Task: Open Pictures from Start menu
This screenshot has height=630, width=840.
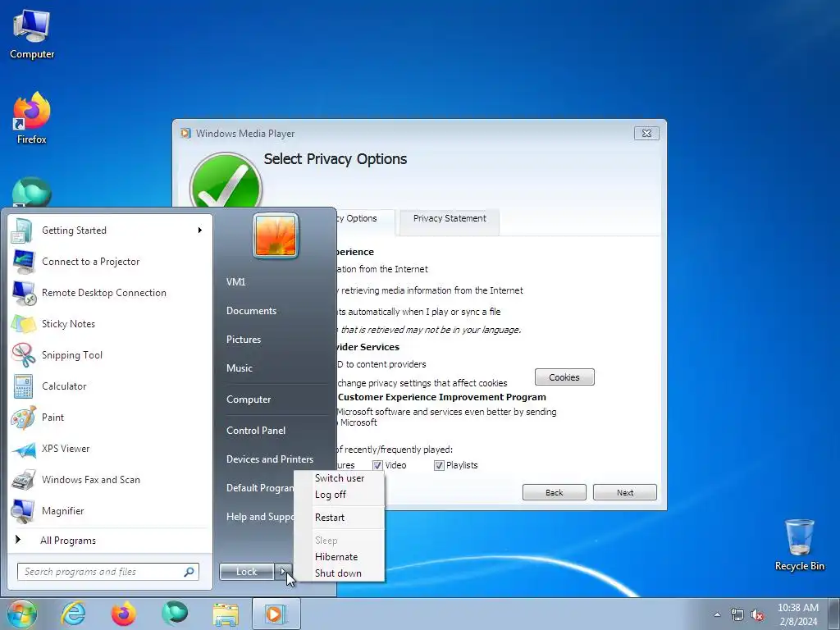Action: point(244,340)
